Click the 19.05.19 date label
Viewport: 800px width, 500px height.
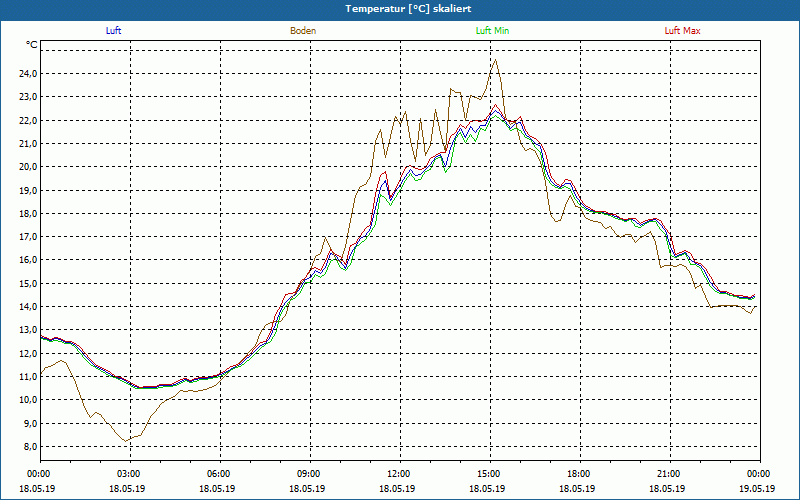tap(757, 488)
